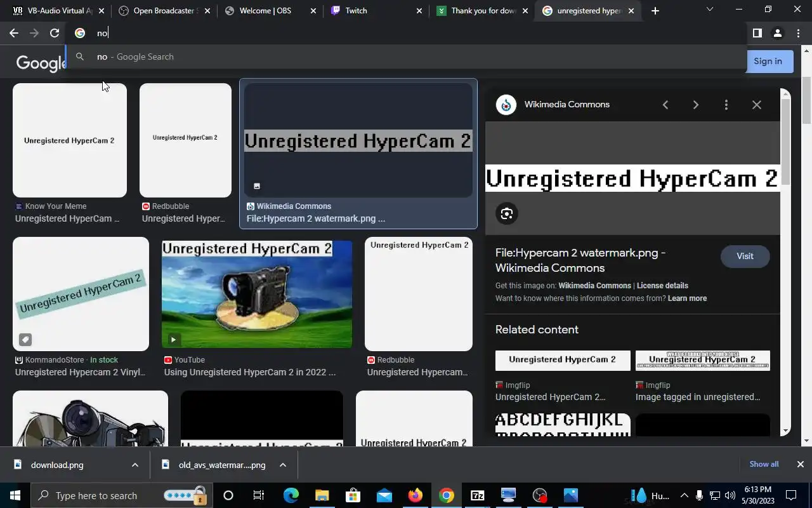Show previous image in preview panel
The image size is (812, 508).
pyautogui.click(x=665, y=105)
